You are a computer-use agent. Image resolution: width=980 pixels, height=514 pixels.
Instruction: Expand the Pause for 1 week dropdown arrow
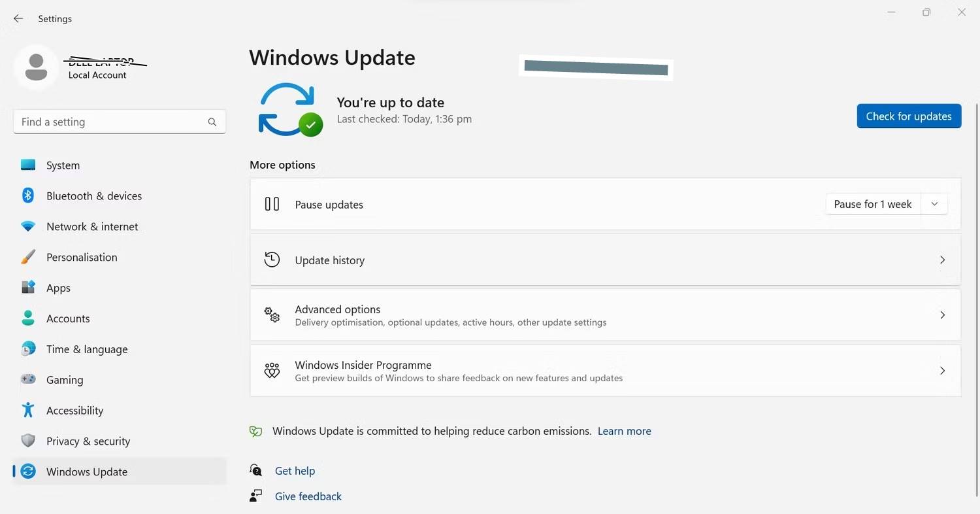pos(934,204)
